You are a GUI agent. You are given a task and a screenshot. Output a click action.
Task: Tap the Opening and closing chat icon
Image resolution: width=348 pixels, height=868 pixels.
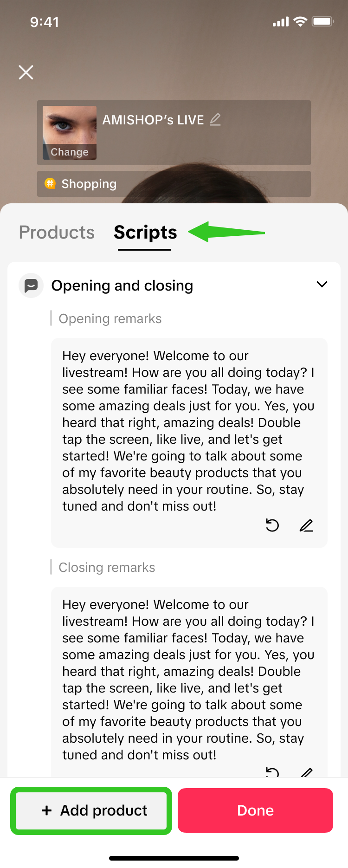click(31, 285)
